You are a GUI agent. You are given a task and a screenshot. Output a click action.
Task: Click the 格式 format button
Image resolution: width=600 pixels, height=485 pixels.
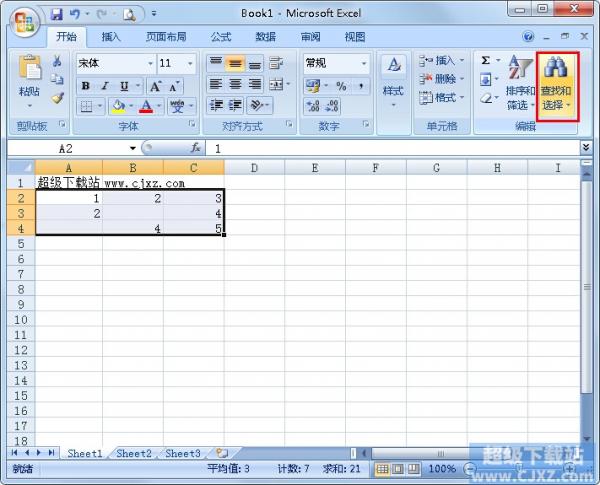click(440, 98)
